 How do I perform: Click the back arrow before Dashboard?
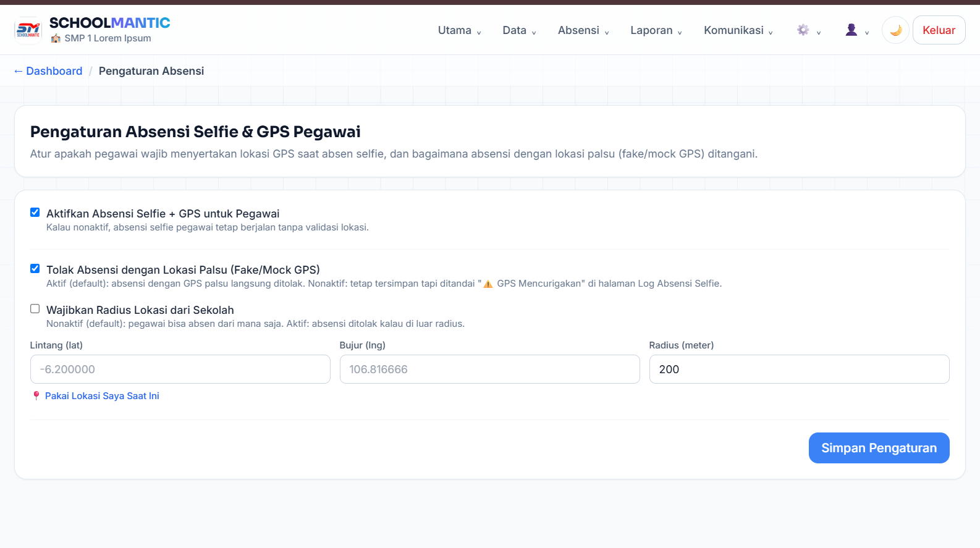pos(19,71)
